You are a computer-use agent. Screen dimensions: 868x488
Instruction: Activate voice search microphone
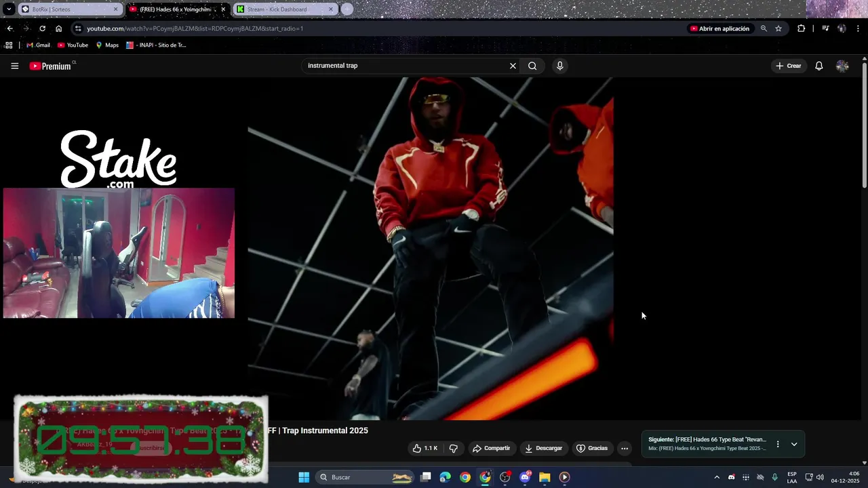[559, 66]
